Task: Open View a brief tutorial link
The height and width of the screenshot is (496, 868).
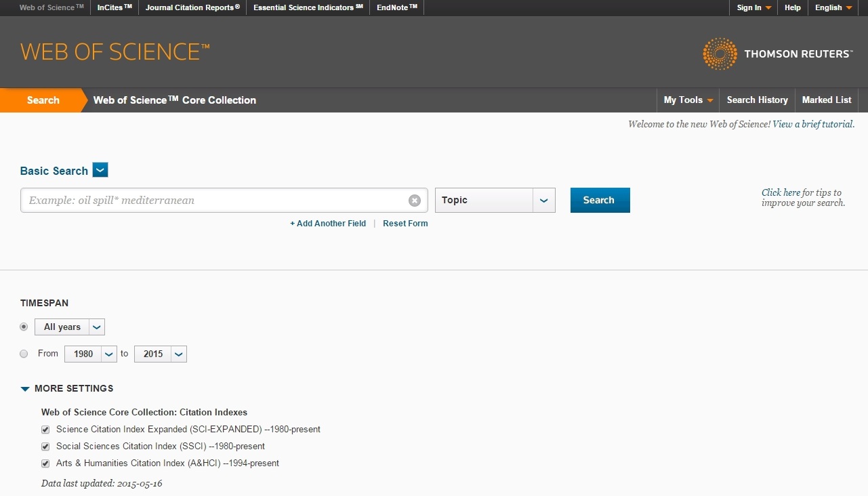Action: (814, 124)
